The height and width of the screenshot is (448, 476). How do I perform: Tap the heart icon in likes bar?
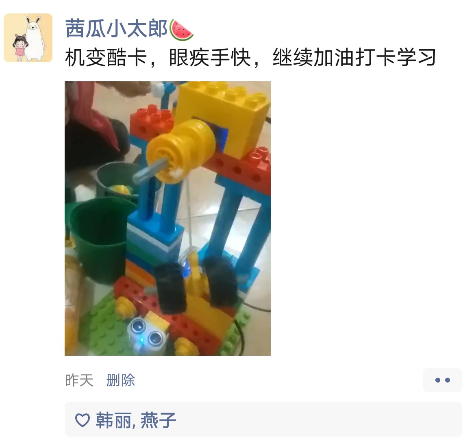[x=82, y=420]
